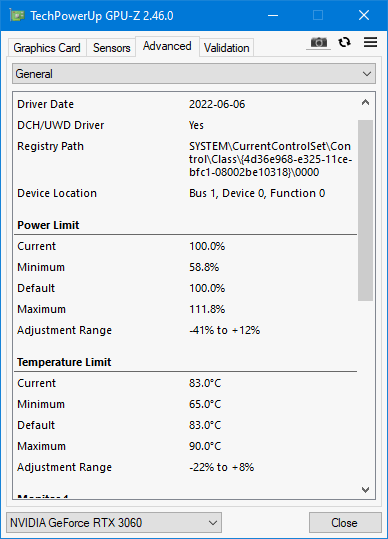The image size is (388, 539).
Task: Select the Advanced tab
Action: tap(167, 46)
